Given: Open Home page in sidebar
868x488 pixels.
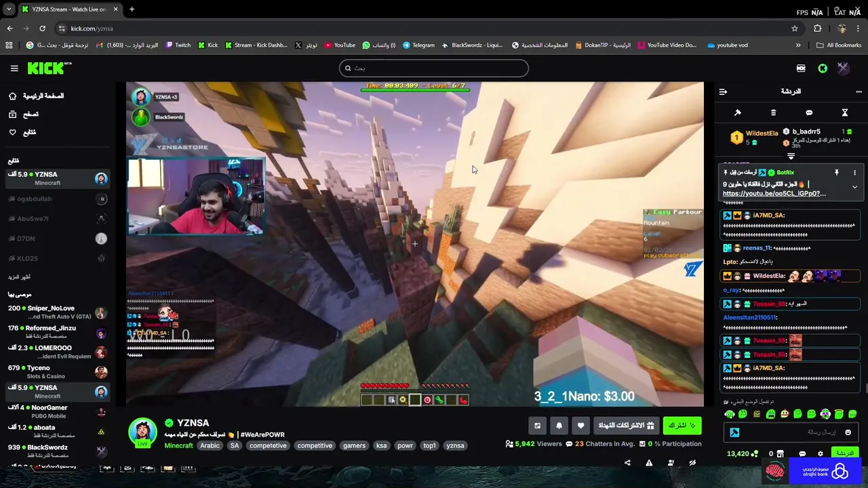Looking at the screenshot, I should [x=38, y=96].
